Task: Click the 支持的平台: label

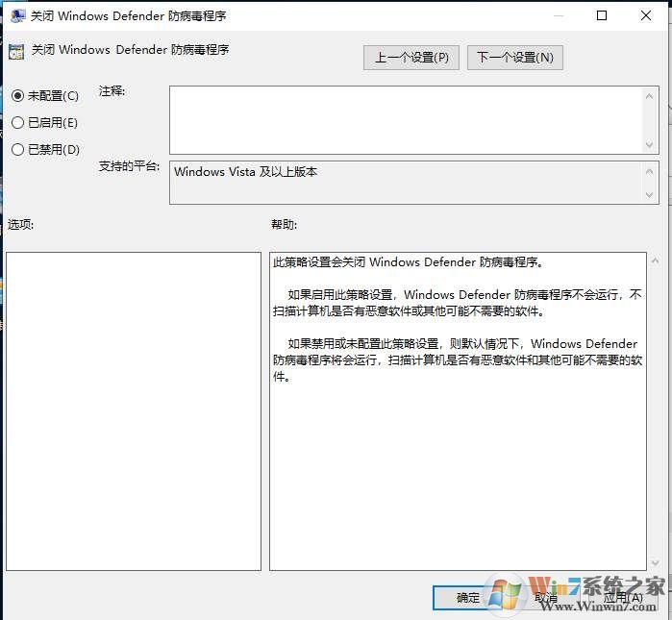Action: 129,166
